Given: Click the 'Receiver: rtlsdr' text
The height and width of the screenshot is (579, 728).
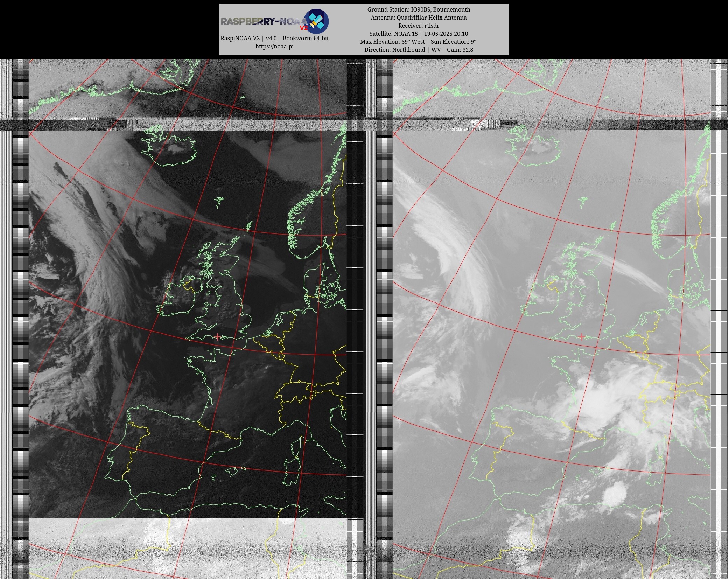Looking at the screenshot, I should [x=419, y=26].
